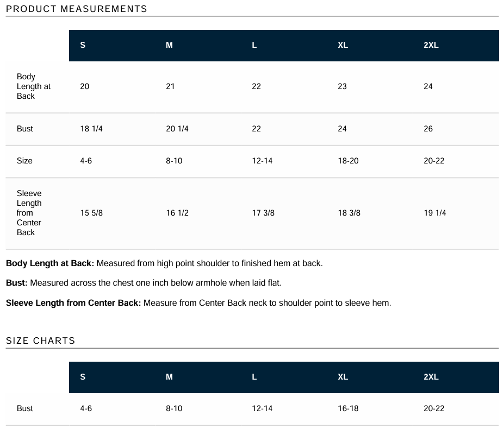Image resolution: width=504 pixels, height=435 pixels.
Task: Select the 19 1/4 sleeve length for 2XL
Action: (435, 213)
